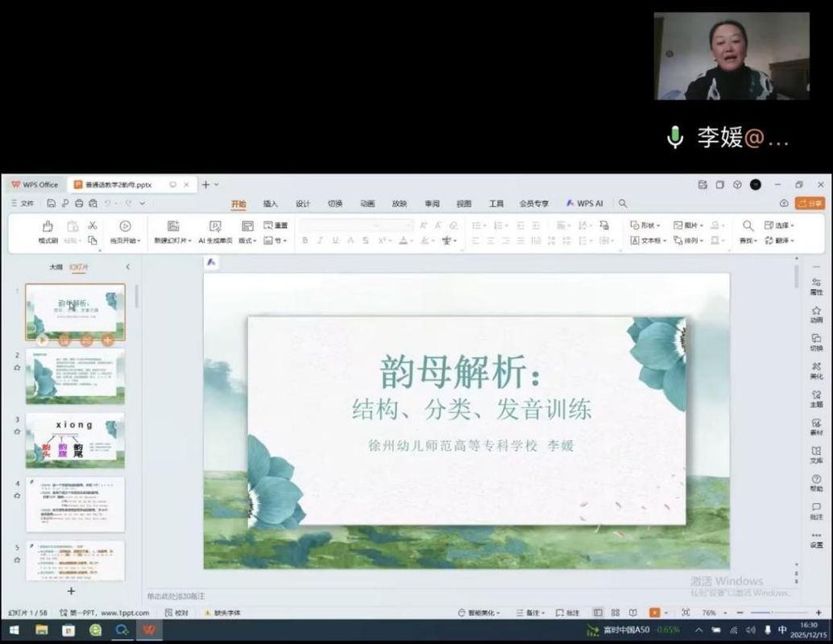
Task: Collapse the slide thumbnail panel
Action: coord(127,266)
